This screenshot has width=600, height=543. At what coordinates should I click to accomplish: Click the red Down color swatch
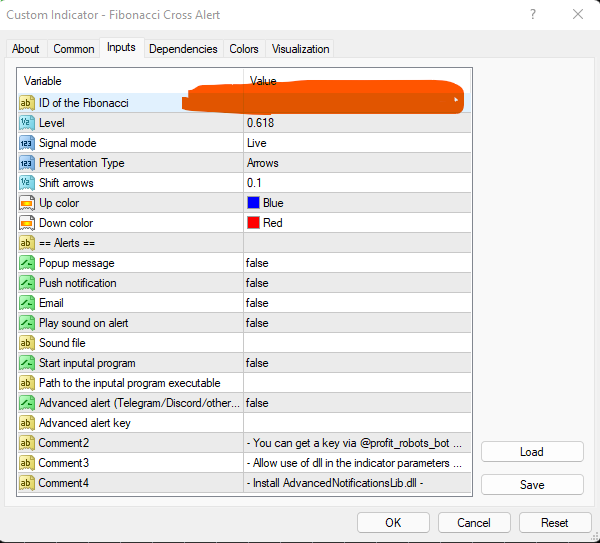(x=253, y=223)
